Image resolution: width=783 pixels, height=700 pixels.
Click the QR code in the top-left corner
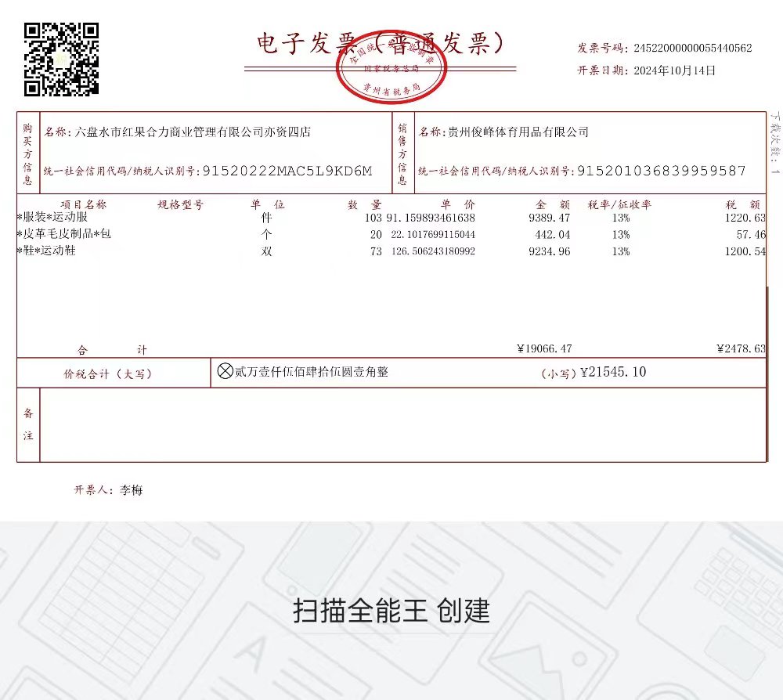[x=62, y=60]
